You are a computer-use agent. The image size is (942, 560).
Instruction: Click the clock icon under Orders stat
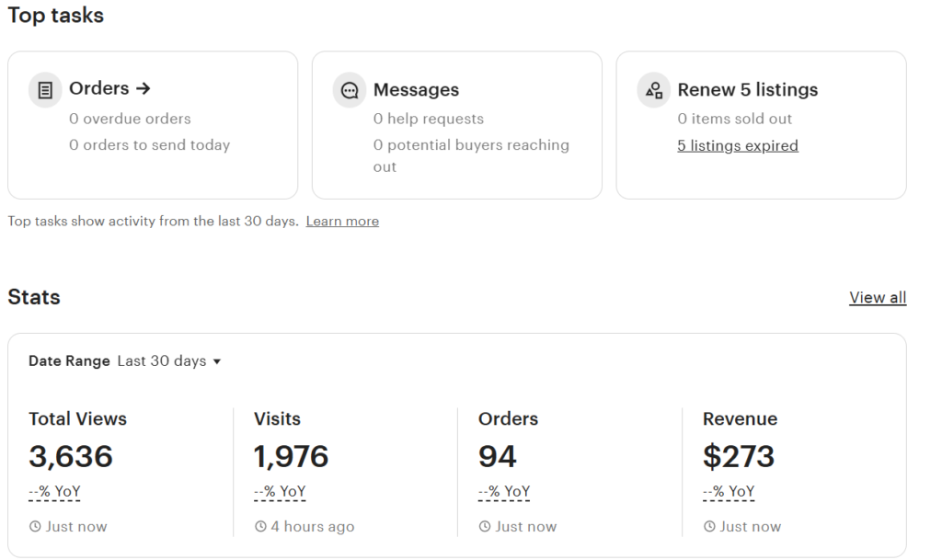485,527
